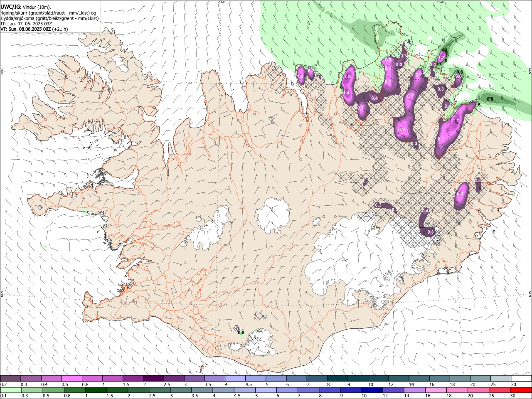The width and height of the screenshot is (532, 399).
Task: Select the '0.8' value on the eastern offshore green band
Action: (490, 99)
